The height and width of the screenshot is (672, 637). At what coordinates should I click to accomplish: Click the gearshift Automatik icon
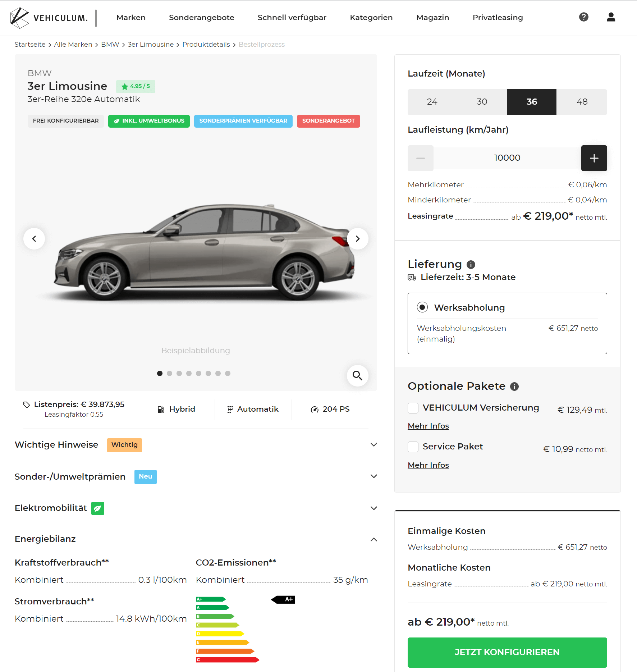tap(230, 410)
